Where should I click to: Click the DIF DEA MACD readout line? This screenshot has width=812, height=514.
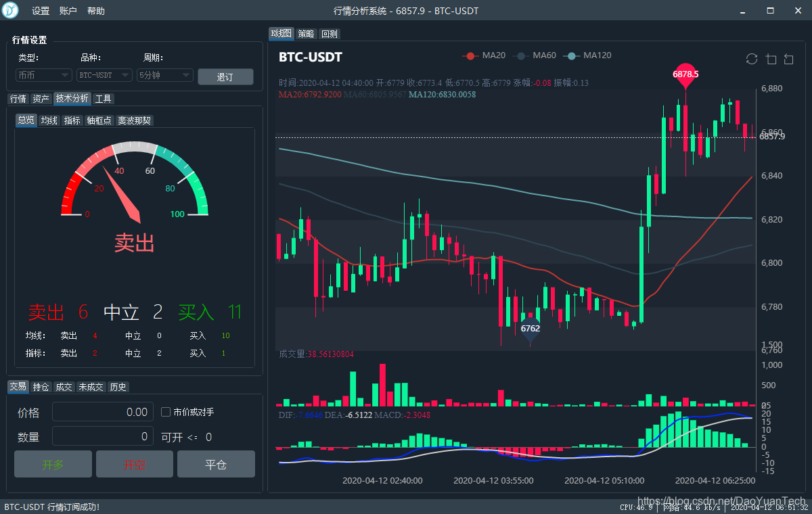(x=355, y=415)
